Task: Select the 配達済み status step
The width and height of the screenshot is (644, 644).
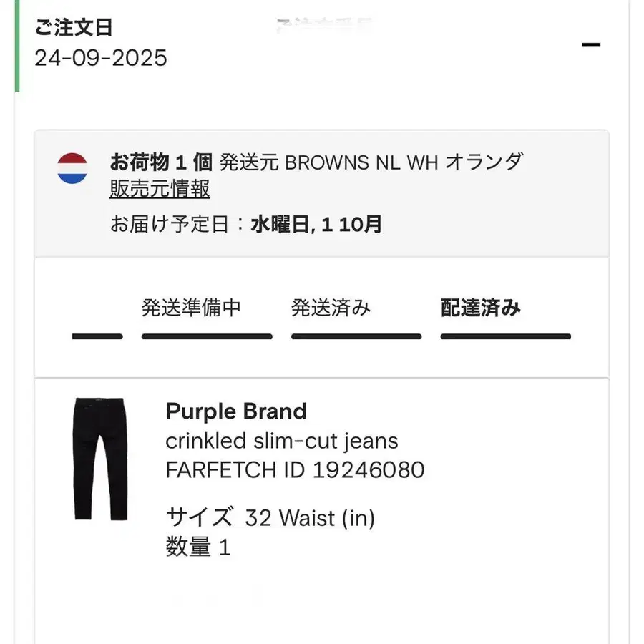Action: pyautogui.click(x=480, y=308)
